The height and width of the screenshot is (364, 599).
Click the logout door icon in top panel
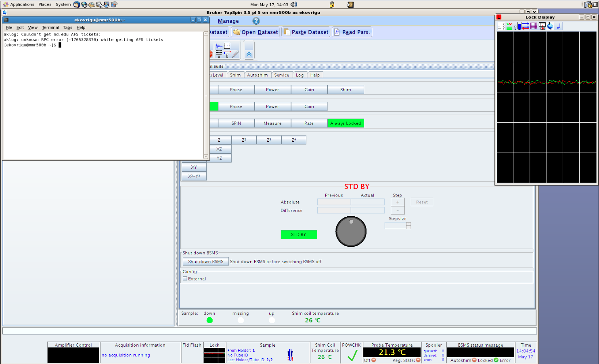350,4
